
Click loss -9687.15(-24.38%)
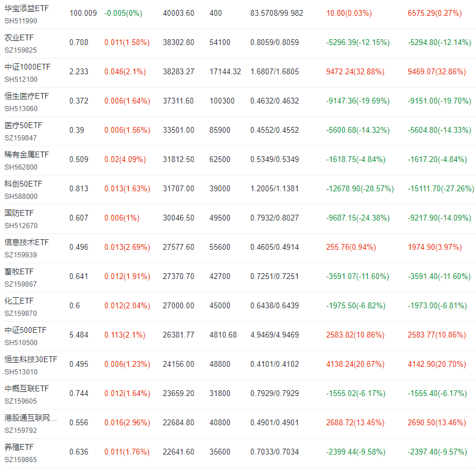358,218
